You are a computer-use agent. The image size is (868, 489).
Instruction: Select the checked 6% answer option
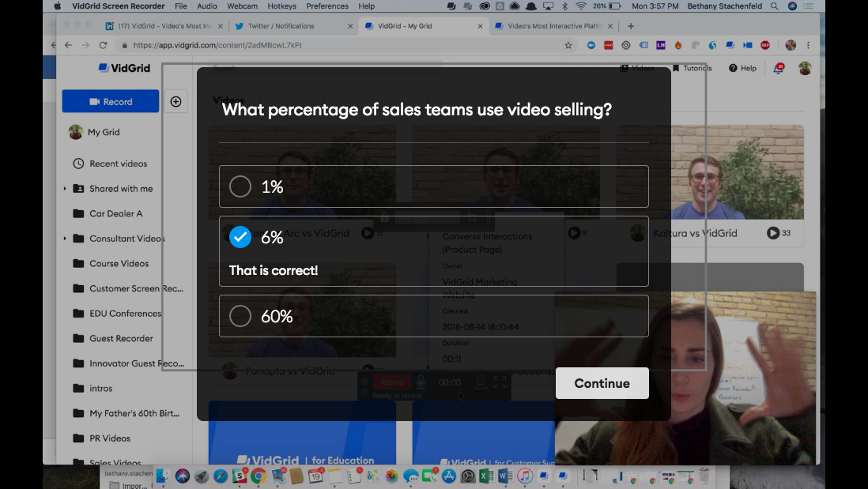click(240, 237)
